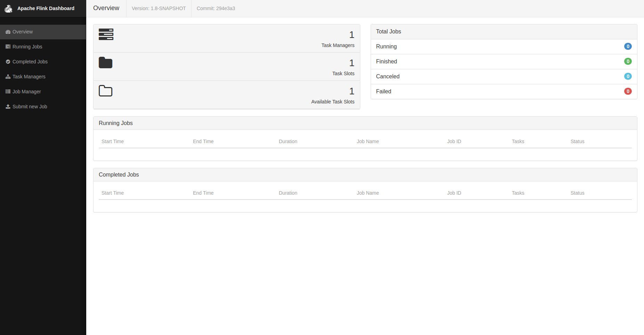Click the Apache Flink Dashboard title link
The width and height of the screenshot is (644, 335).
point(46,8)
